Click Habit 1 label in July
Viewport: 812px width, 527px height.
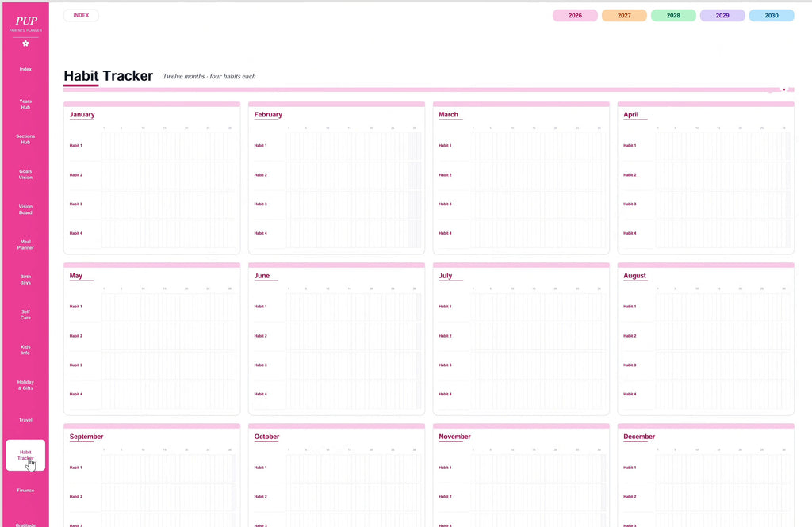point(445,307)
